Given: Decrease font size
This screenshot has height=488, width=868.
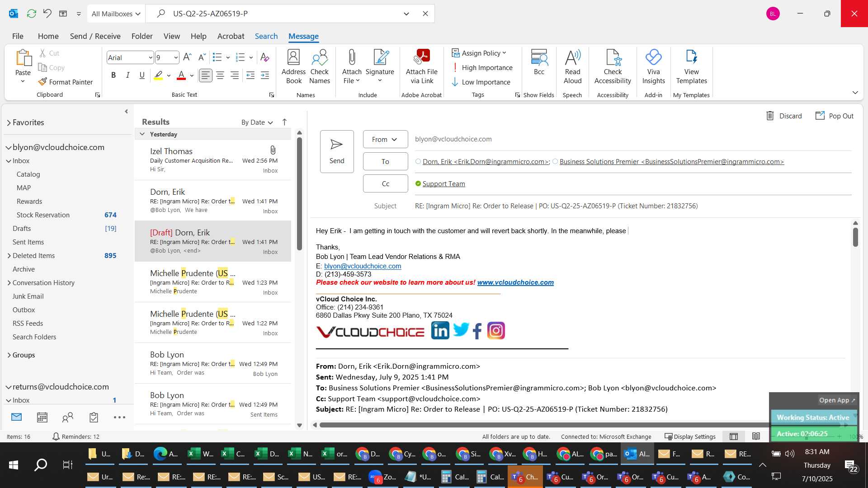Looking at the screenshot, I should coord(202,57).
